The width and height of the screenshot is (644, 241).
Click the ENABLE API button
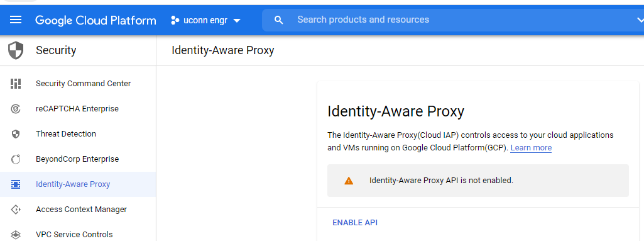[355, 223]
